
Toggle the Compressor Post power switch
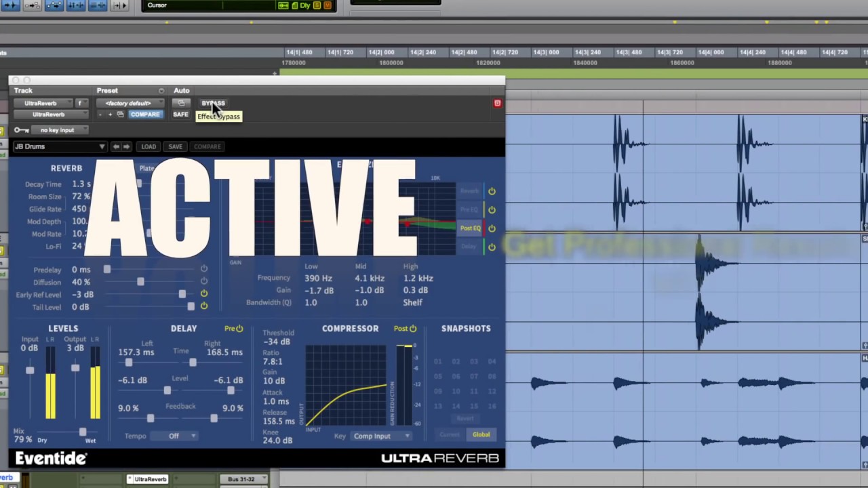tap(412, 329)
